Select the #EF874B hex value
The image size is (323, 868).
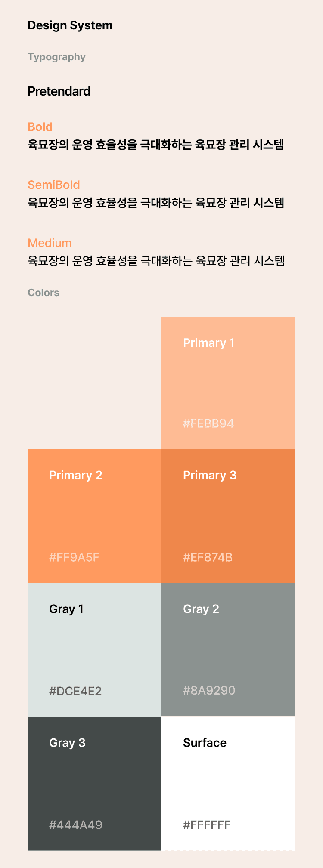(x=208, y=557)
